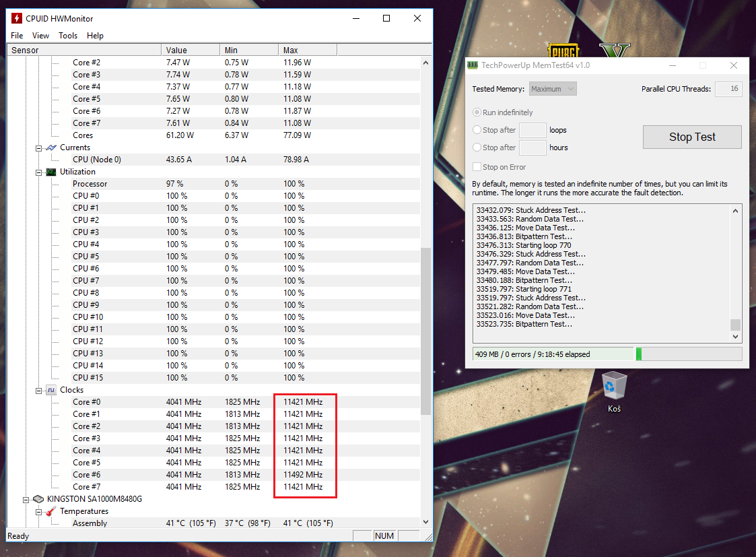Screen dimensions: 756x557
Task: Click HWMonitor scrollbar up arrow
Action: 425,63
